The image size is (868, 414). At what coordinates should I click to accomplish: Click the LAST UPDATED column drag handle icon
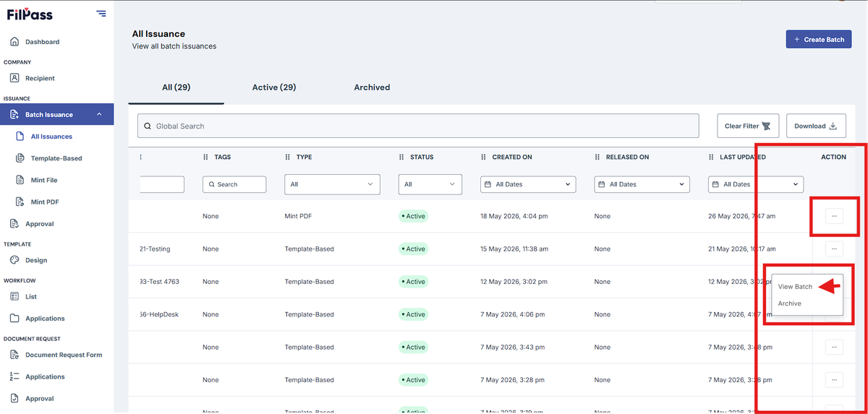click(711, 157)
